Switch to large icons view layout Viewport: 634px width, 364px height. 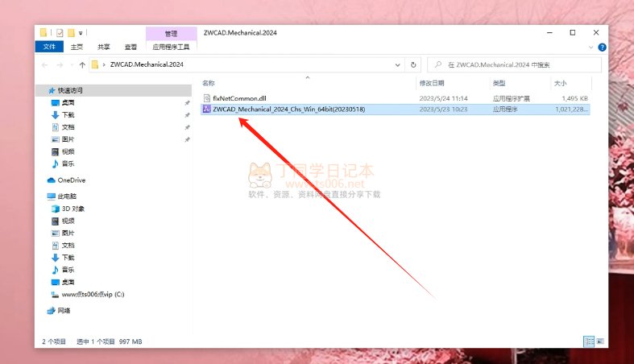pyautogui.click(x=600, y=341)
